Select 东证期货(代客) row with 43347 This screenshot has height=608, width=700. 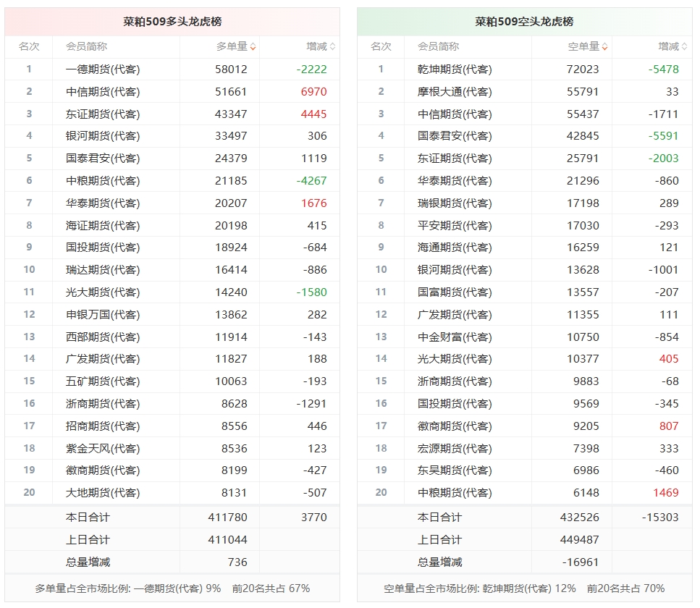172,114
